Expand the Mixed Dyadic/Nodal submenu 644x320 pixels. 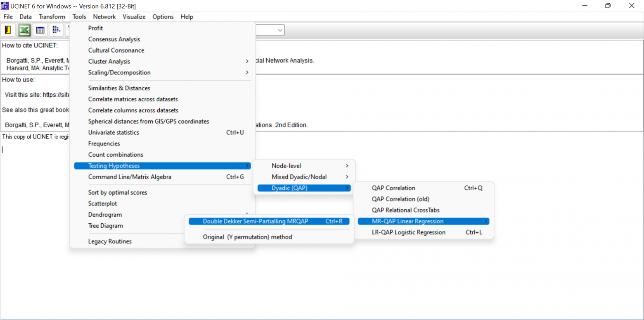click(x=304, y=177)
